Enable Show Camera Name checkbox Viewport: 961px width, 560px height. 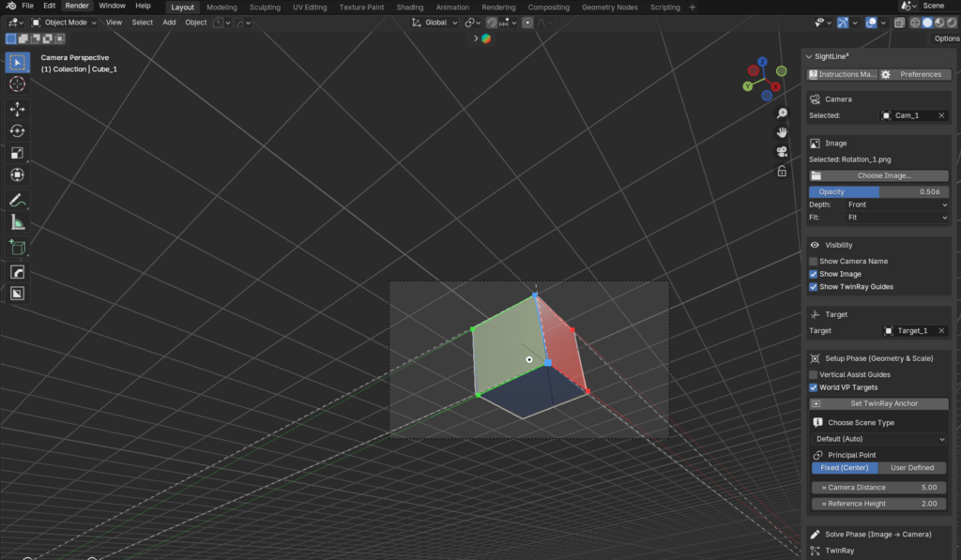point(814,262)
